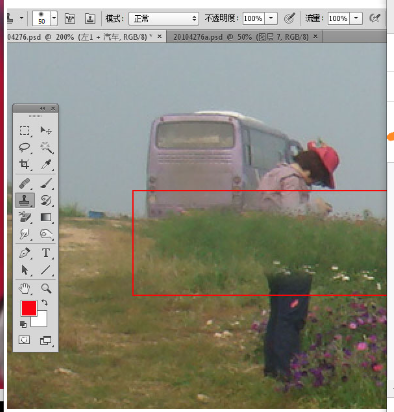Select the Rectangular Marquee tool
The height and width of the screenshot is (412, 394).
(x=25, y=130)
